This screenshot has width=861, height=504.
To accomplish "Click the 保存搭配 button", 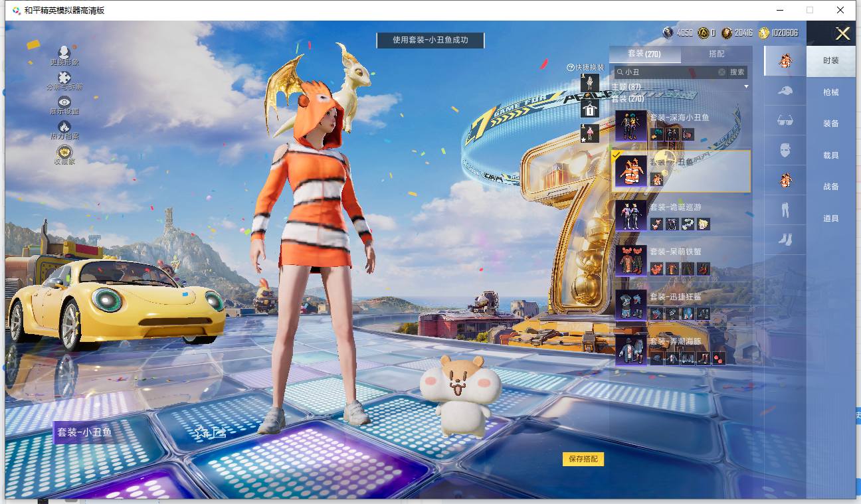I will [x=583, y=459].
